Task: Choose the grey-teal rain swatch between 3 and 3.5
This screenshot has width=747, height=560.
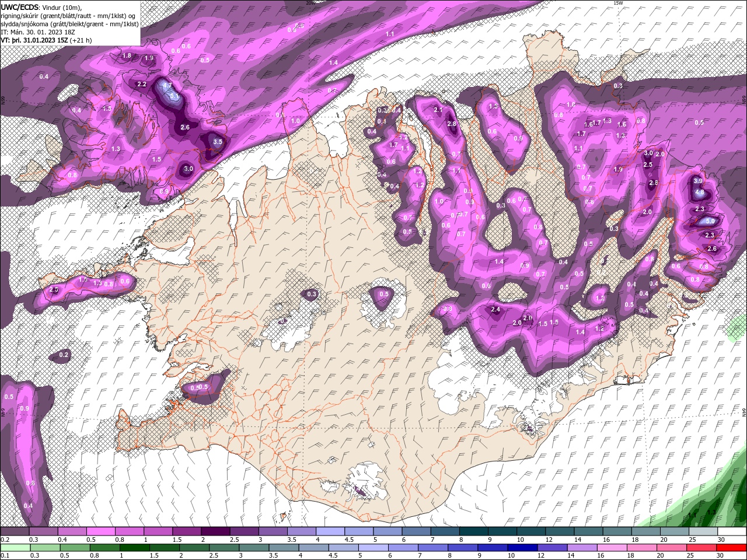Action: (254, 548)
